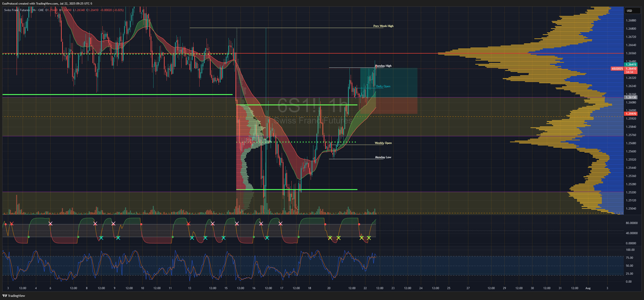The width and height of the screenshot is (644, 300).
Task: Select the Monday Low level label
Action: [x=383, y=157]
